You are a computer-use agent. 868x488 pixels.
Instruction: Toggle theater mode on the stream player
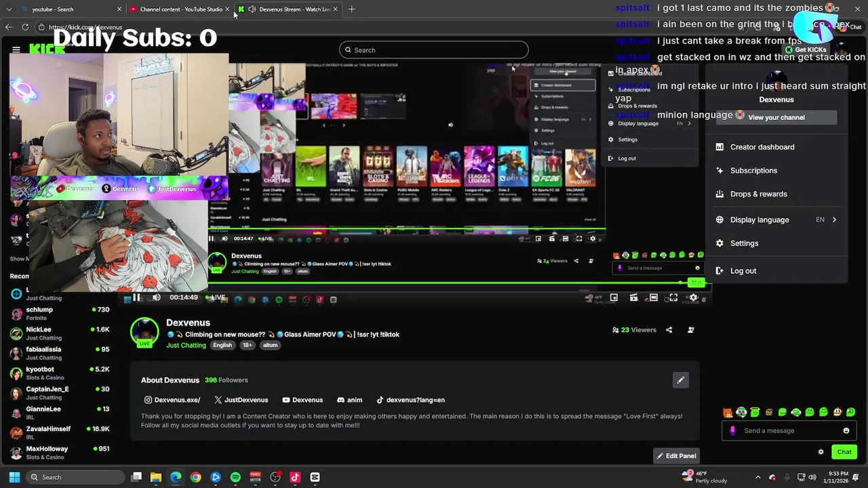pos(654,298)
